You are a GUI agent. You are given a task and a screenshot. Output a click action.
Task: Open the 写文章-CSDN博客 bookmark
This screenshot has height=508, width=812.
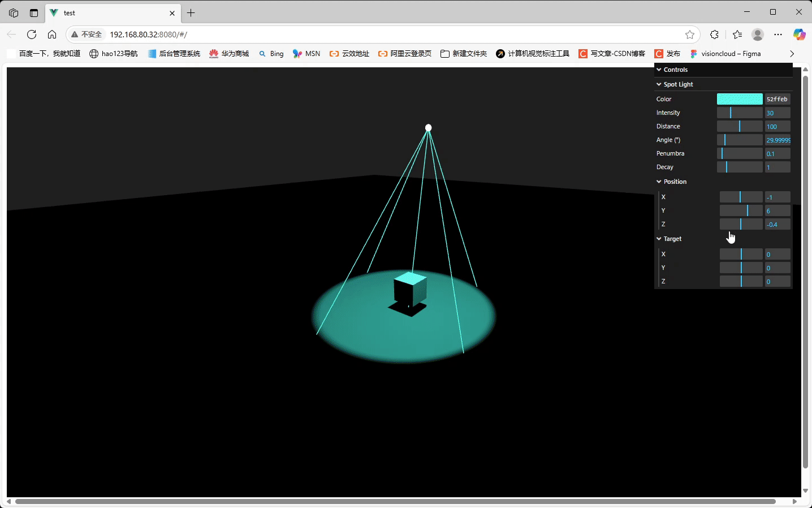[x=612, y=54]
